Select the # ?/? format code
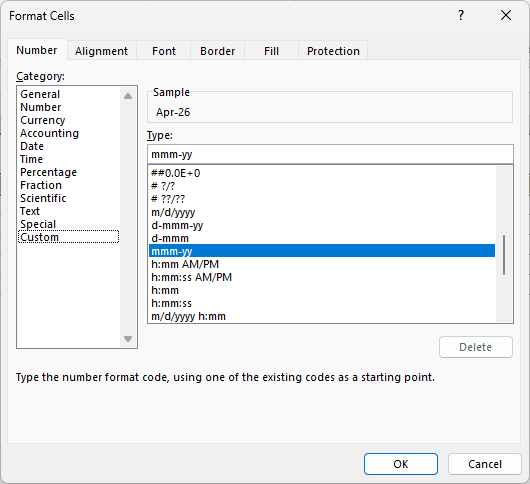 pyautogui.click(x=322, y=186)
